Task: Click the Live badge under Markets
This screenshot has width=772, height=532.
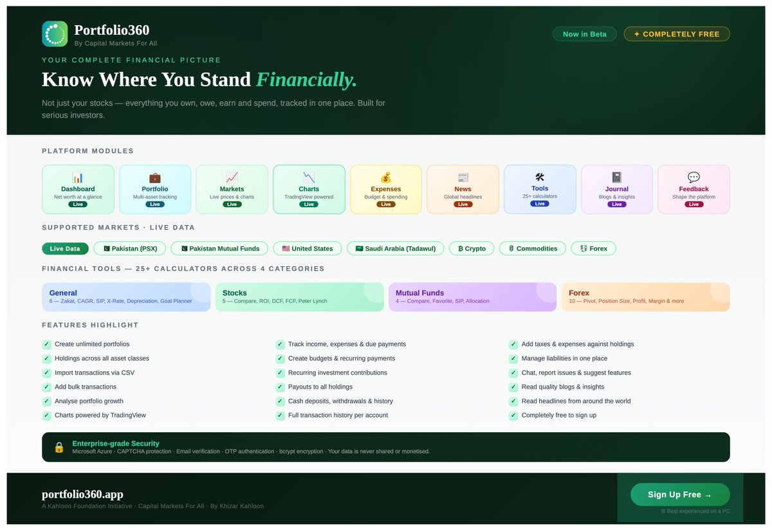Action: point(232,205)
